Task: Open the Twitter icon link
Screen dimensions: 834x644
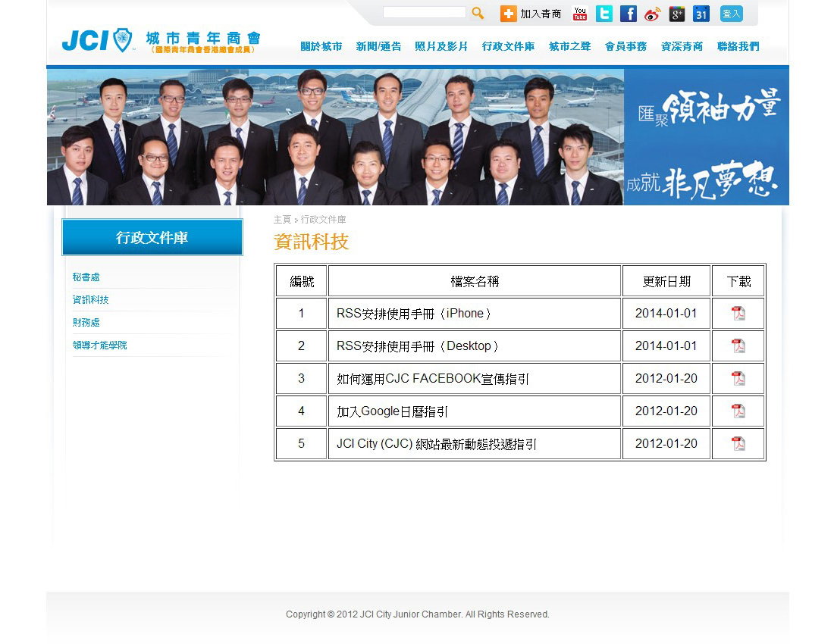Action: (604, 14)
